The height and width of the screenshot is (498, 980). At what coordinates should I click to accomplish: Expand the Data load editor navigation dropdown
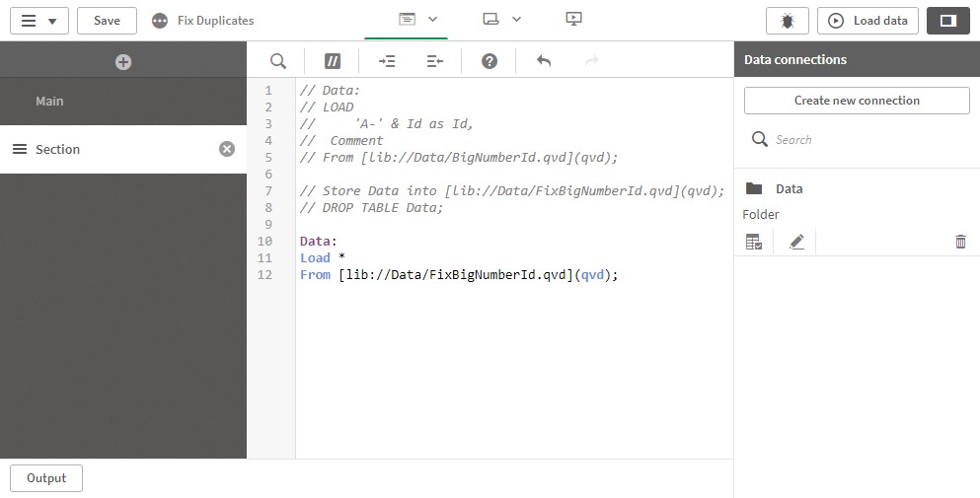click(x=418, y=20)
